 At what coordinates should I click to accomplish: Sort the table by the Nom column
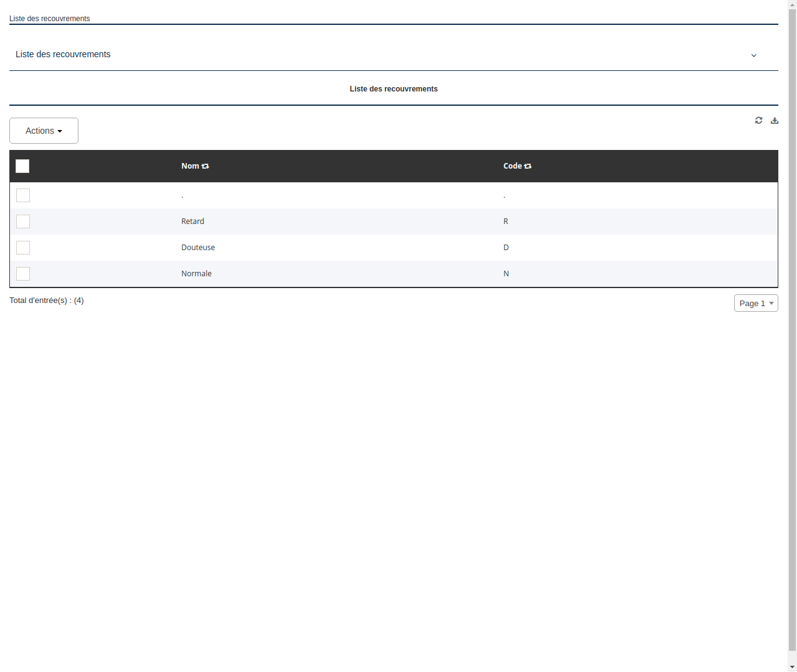coord(190,166)
